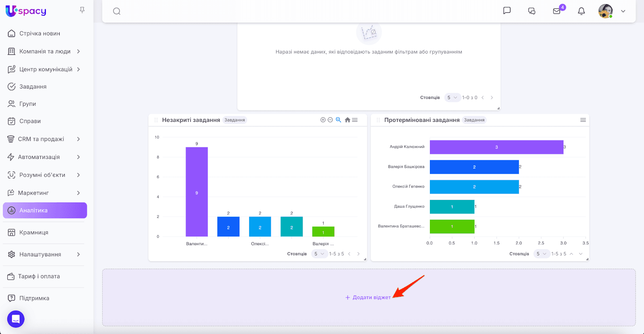Expand the Розумні об'єкти submenu
Screen dimensions: 644x334
(78, 175)
